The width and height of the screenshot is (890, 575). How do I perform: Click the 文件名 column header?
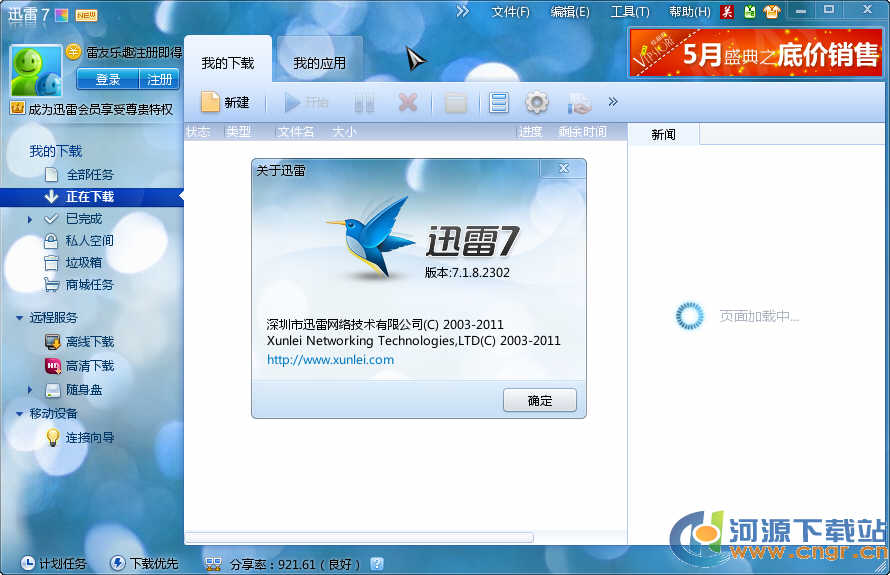point(296,132)
